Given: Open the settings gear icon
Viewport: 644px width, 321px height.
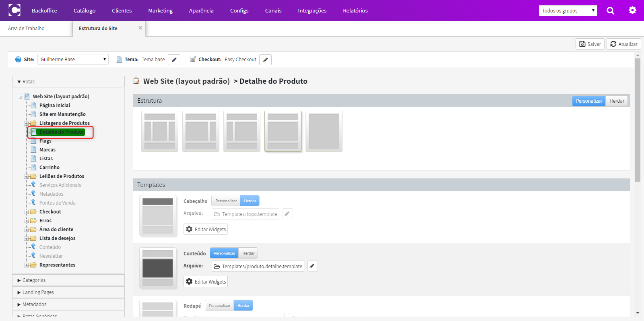Looking at the screenshot, I should (x=632, y=10).
